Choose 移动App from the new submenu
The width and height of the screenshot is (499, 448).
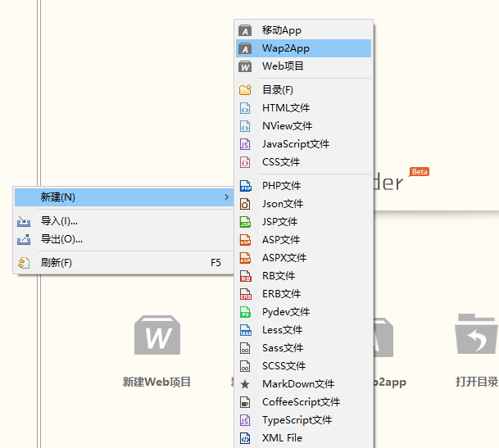(304, 30)
